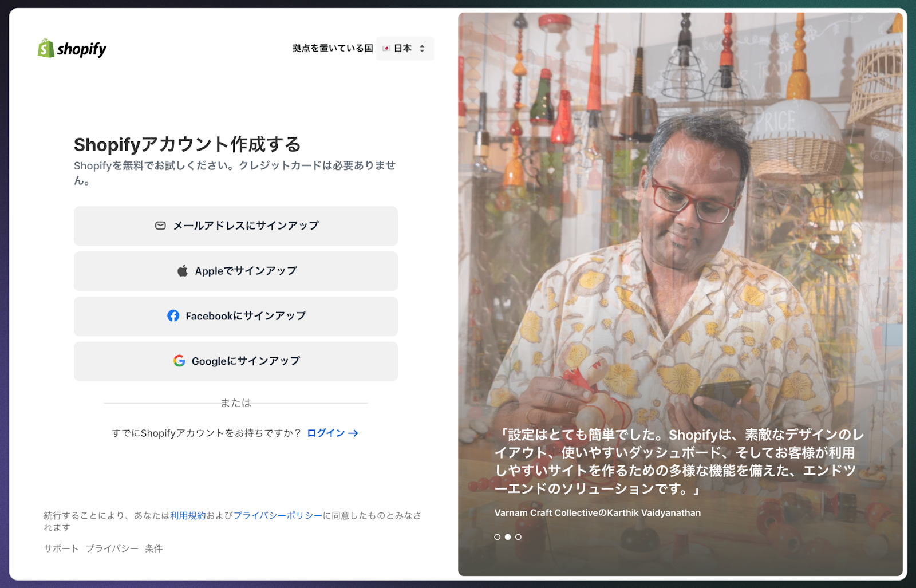Viewport: 916px width, 588px height.
Task: Click the 拠点を置いている国 label
Action: tap(333, 49)
